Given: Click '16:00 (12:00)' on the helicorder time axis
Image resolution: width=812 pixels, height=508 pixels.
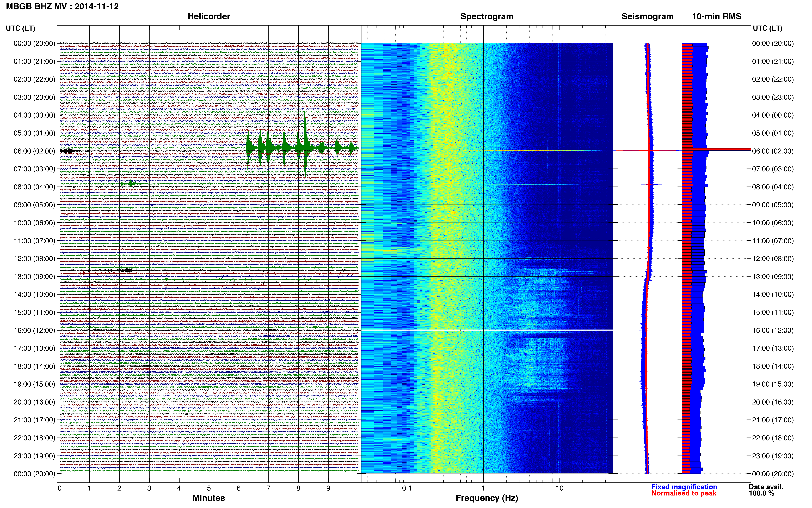Looking at the screenshot, I should [x=34, y=330].
